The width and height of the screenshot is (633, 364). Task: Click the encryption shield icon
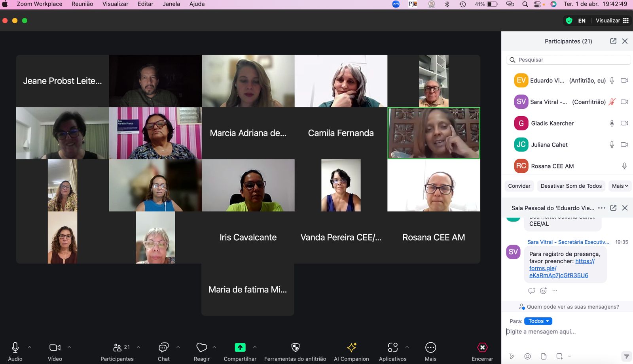pos(569,21)
